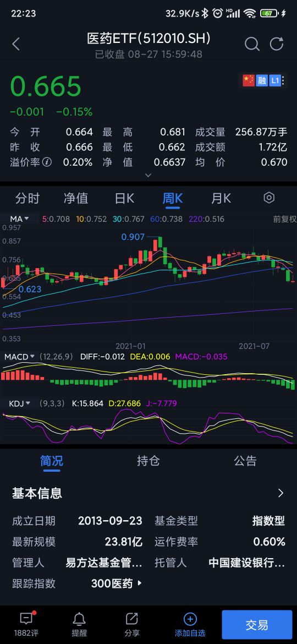Refresh quote with the reload icon
Screen dimensions: 297x644
(277, 43)
